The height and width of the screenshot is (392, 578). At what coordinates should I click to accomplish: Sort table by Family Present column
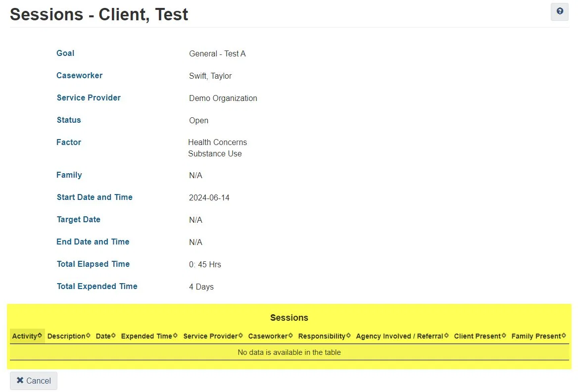(538, 336)
